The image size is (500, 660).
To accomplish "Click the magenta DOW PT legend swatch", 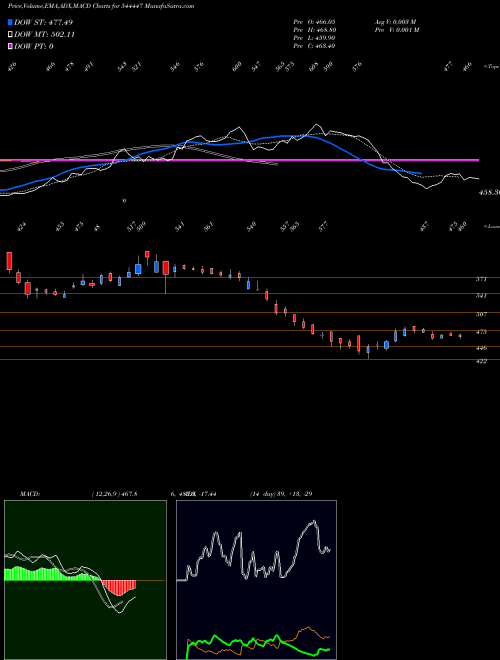I will [x=10, y=46].
